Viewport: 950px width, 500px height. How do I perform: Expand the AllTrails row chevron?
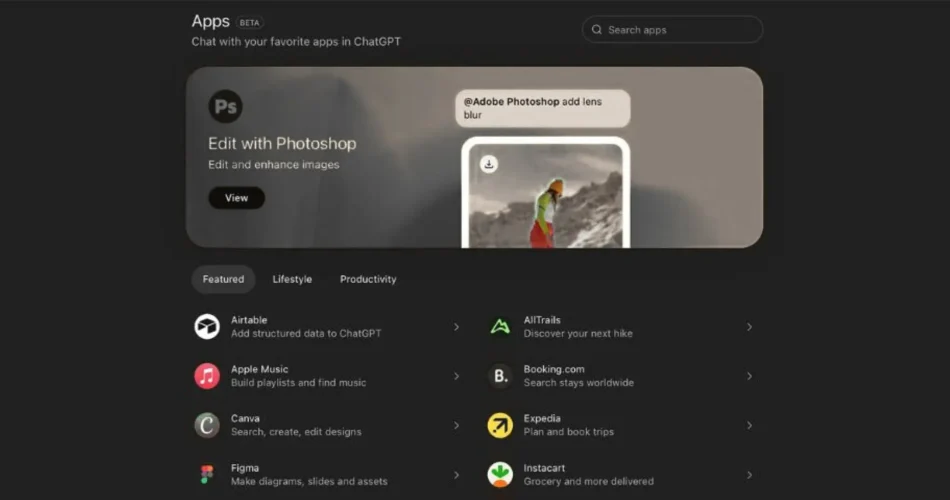pyautogui.click(x=749, y=327)
